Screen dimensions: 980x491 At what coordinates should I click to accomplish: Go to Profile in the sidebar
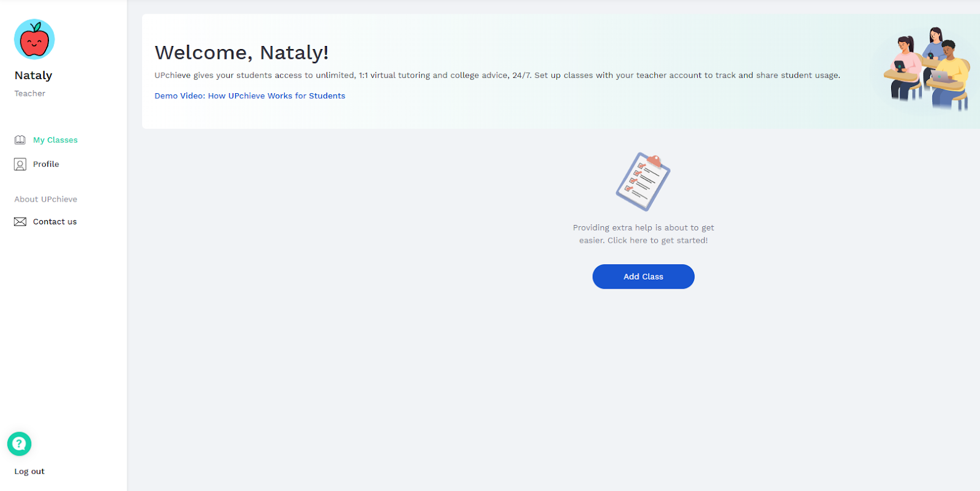coord(46,164)
